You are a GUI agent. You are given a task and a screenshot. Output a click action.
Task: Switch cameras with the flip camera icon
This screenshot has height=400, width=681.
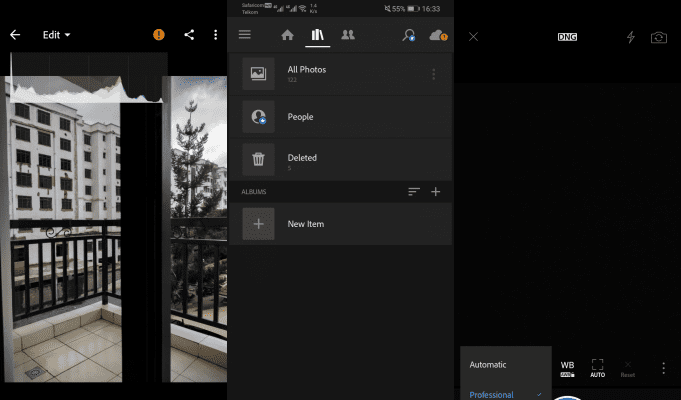(659, 37)
